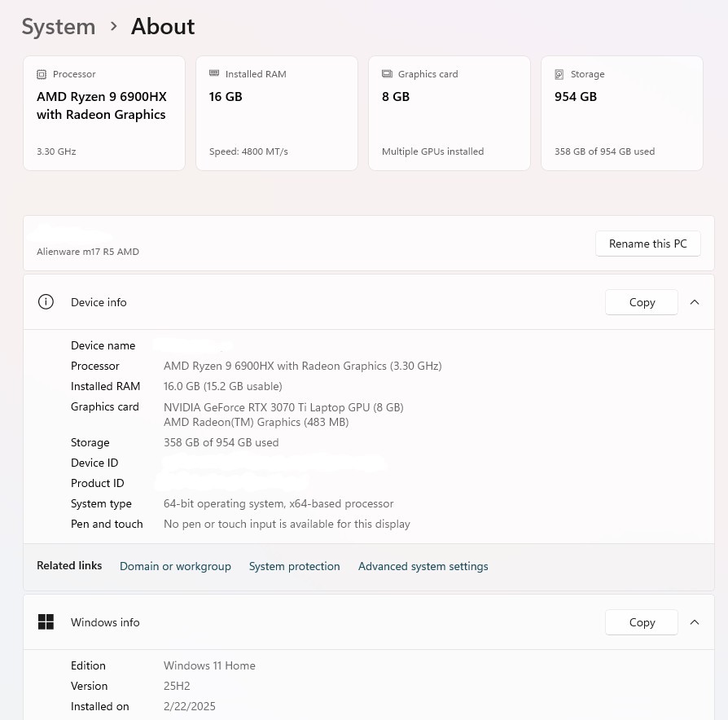Click the Installed RAM memory icon
The width and height of the screenshot is (728, 720).
214,73
